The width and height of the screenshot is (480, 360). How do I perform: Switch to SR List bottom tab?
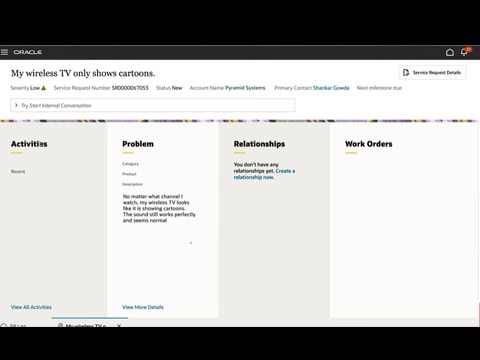click(x=14, y=325)
